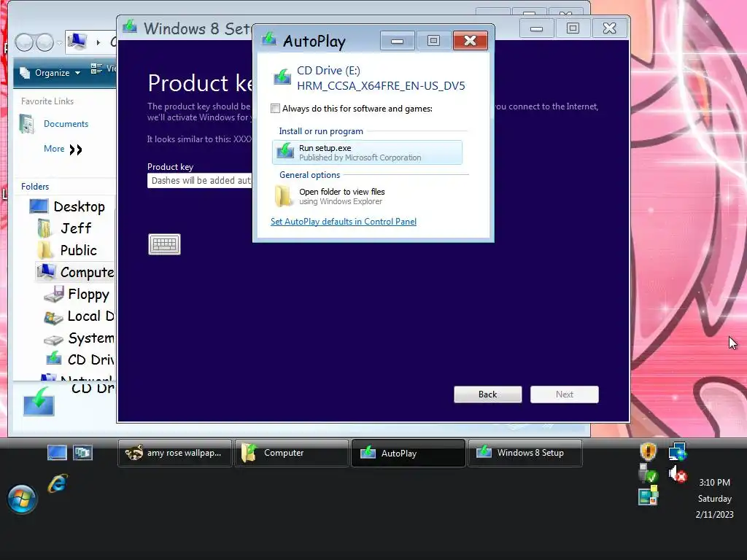Switch to AutoPlay taskbar item
This screenshot has height=560, width=747.
(x=409, y=453)
